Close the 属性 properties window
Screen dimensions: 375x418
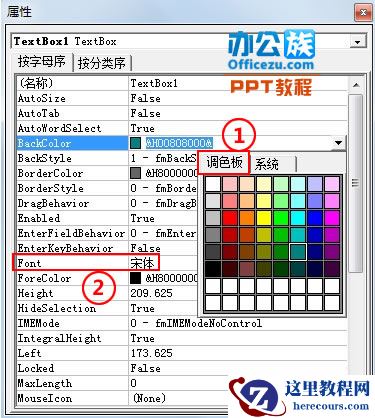363,13
